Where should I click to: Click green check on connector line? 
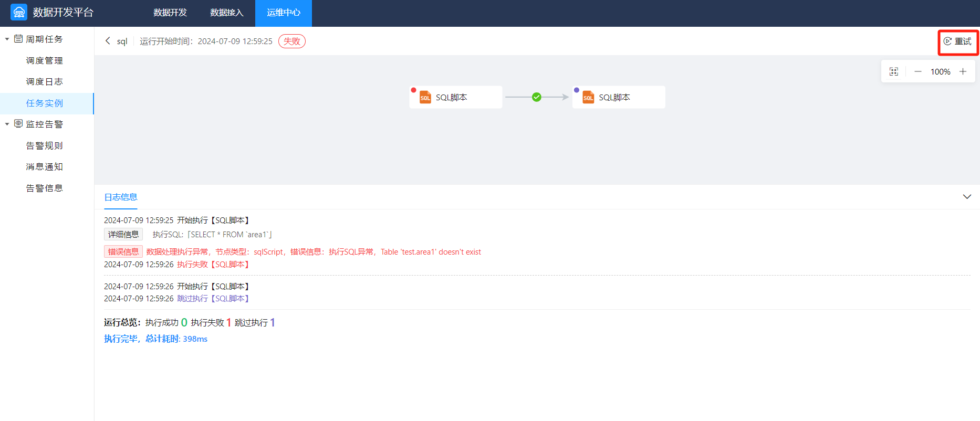(536, 97)
